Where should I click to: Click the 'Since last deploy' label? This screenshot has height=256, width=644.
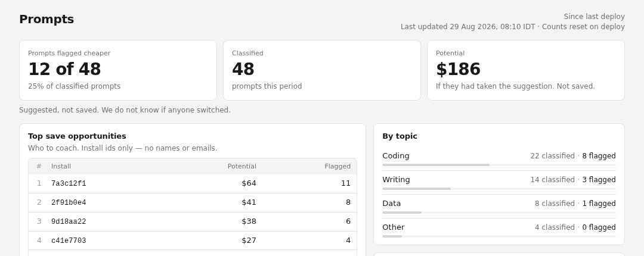[x=594, y=17]
